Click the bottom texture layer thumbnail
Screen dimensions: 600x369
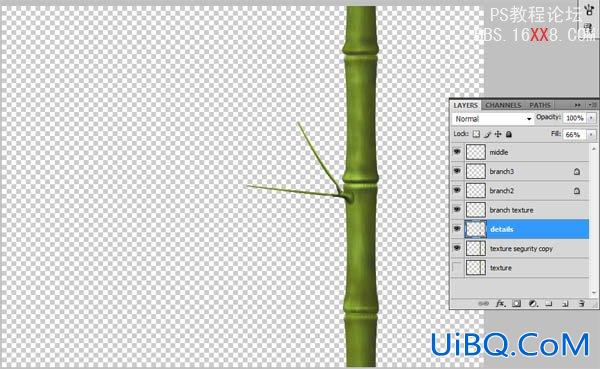pos(476,267)
